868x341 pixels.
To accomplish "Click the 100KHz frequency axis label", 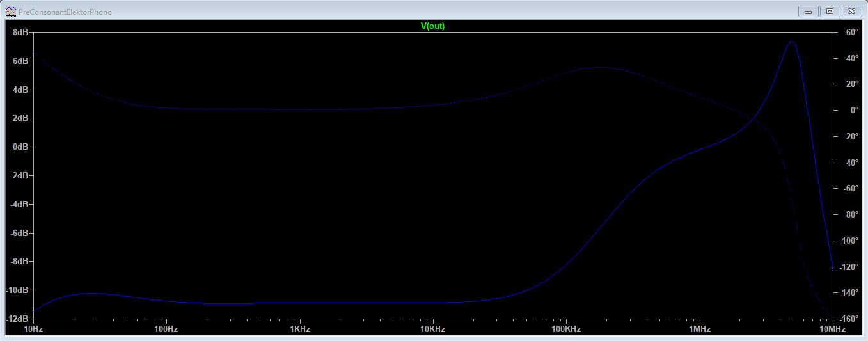I will (566, 329).
